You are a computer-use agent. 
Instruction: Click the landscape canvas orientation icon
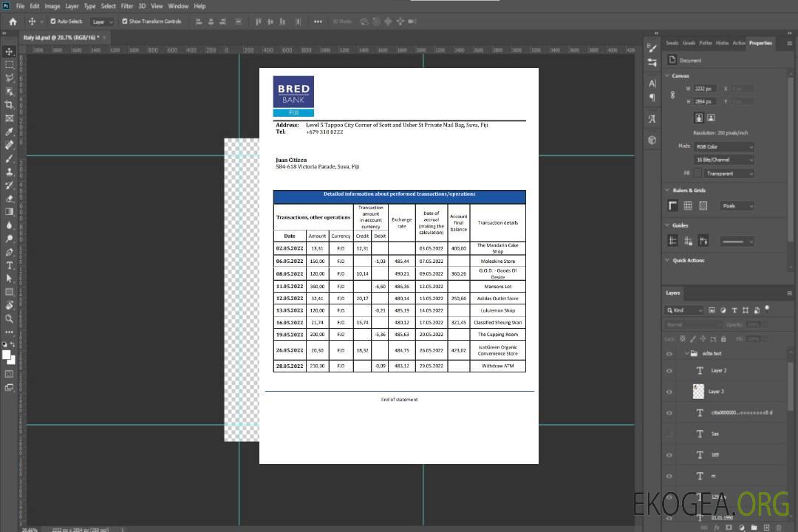click(711, 117)
